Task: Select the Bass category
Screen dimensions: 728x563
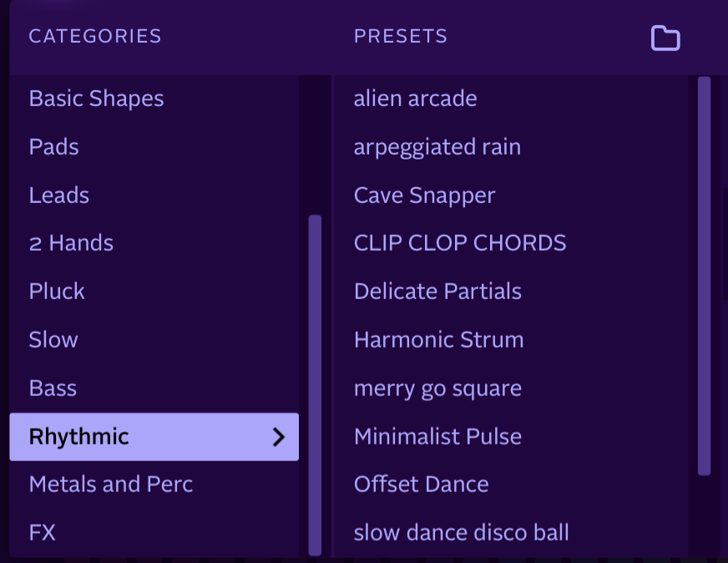Action: (53, 388)
